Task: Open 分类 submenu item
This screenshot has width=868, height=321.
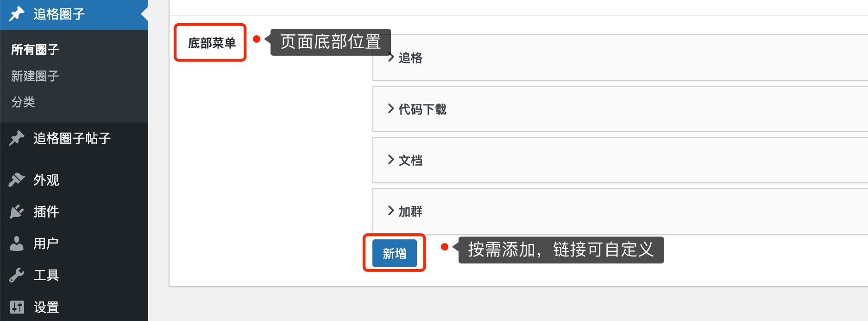Action: click(23, 102)
